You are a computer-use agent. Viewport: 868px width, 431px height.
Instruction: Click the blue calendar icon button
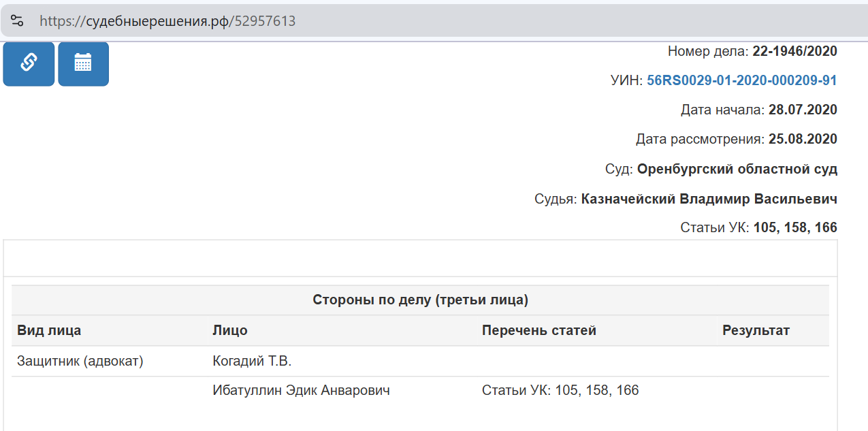point(83,63)
